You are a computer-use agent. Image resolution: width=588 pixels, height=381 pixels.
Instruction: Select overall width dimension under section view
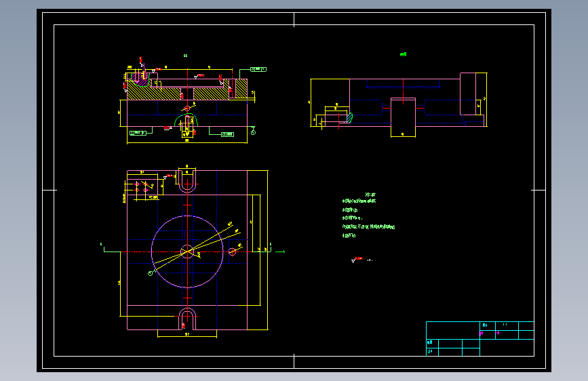187,141
